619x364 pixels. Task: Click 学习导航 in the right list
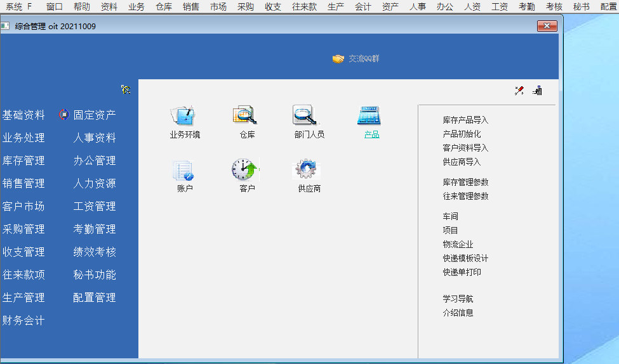458,299
